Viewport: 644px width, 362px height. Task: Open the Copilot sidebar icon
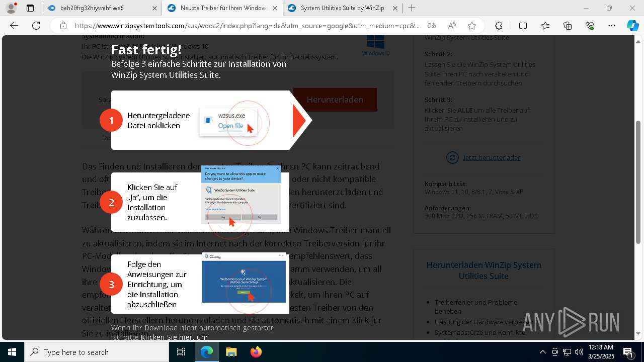pyautogui.click(x=632, y=26)
